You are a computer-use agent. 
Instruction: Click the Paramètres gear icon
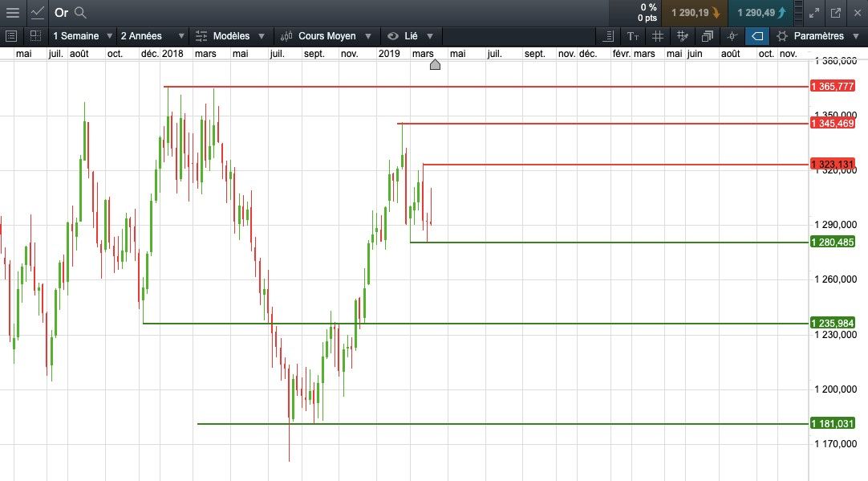[x=782, y=36]
